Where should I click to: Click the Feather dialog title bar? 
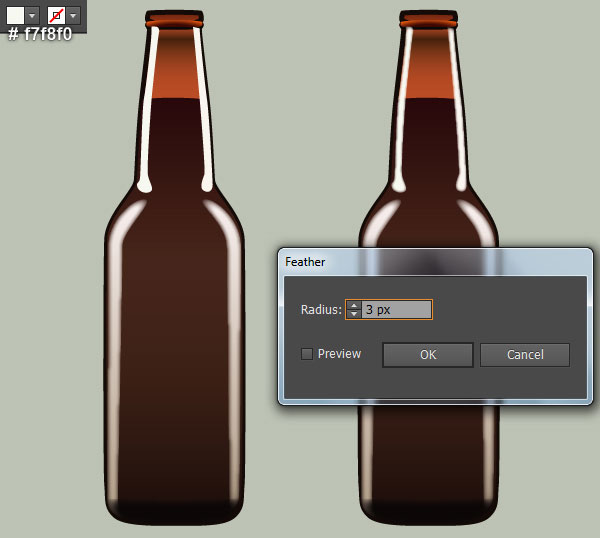(x=435, y=262)
